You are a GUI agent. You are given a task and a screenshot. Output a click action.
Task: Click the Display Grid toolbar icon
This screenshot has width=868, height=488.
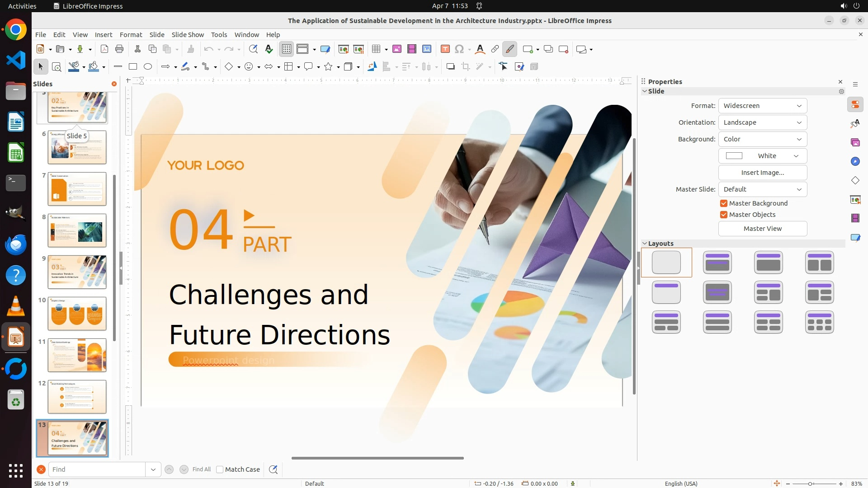[x=287, y=49]
